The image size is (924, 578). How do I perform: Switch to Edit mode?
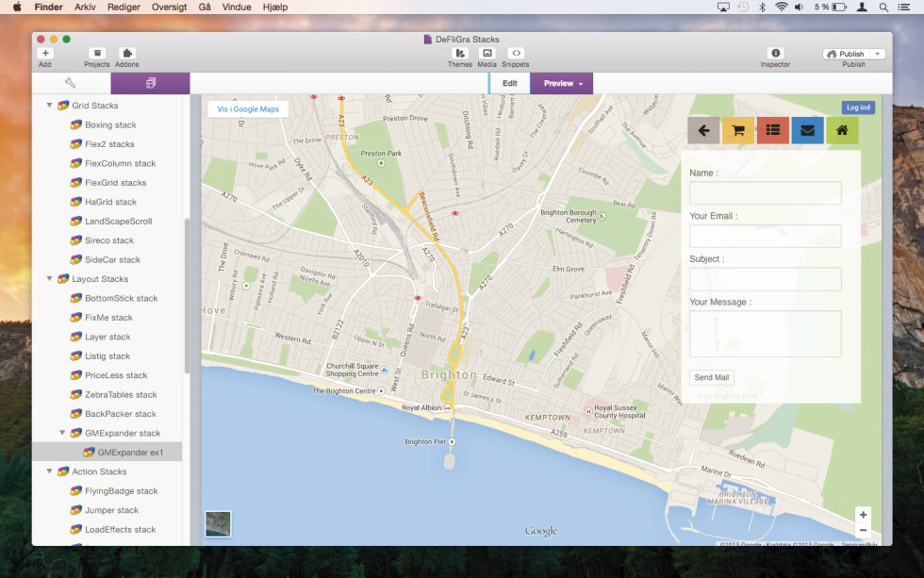[510, 83]
